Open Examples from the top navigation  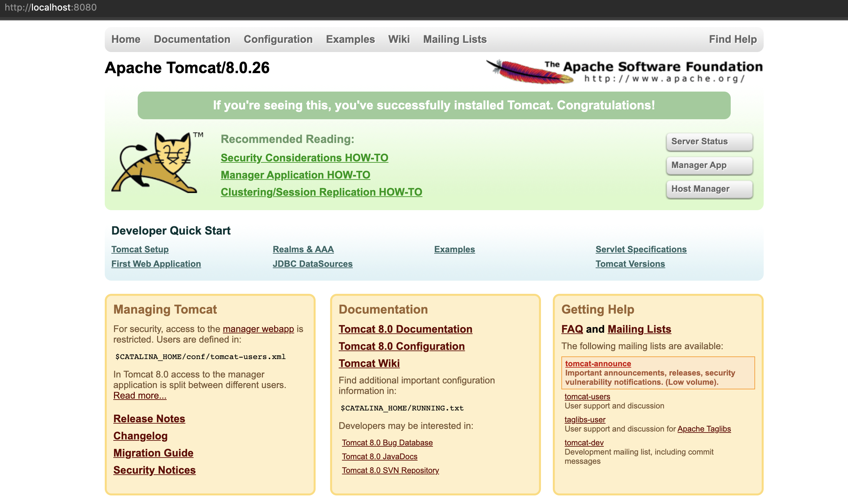(x=350, y=40)
